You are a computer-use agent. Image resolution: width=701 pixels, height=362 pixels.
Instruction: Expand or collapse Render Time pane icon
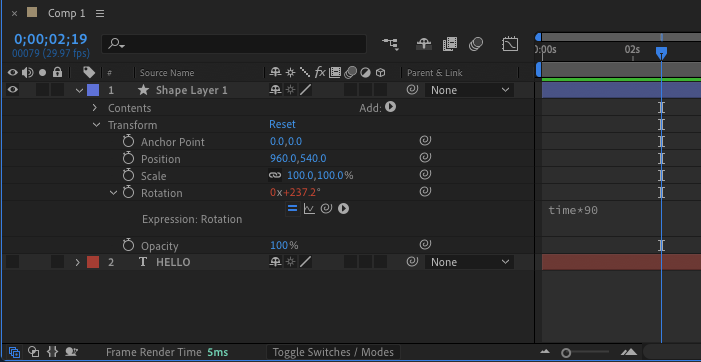[72, 352]
